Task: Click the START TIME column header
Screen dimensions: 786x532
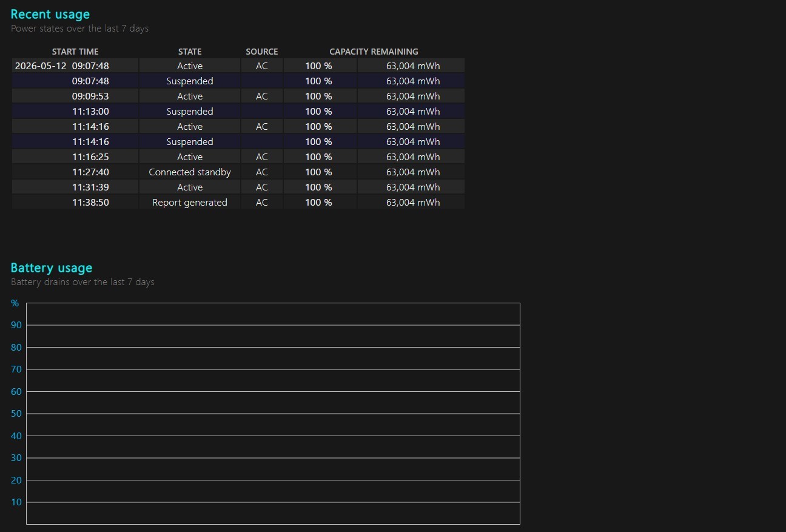Action: coord(75,52)
